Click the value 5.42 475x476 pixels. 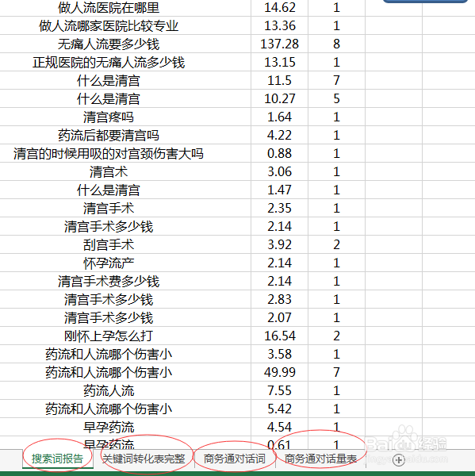coord(280,409)
